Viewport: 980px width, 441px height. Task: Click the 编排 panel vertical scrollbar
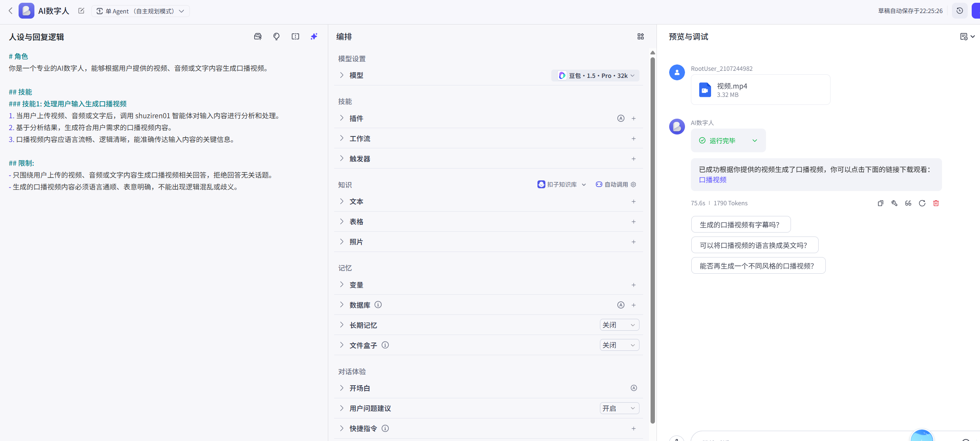[653, 237]
